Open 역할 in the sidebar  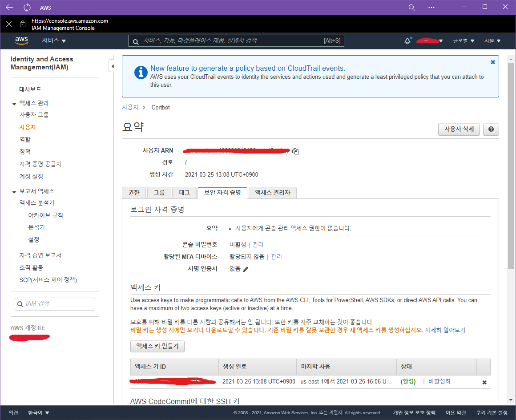click(x=25, y=140)
